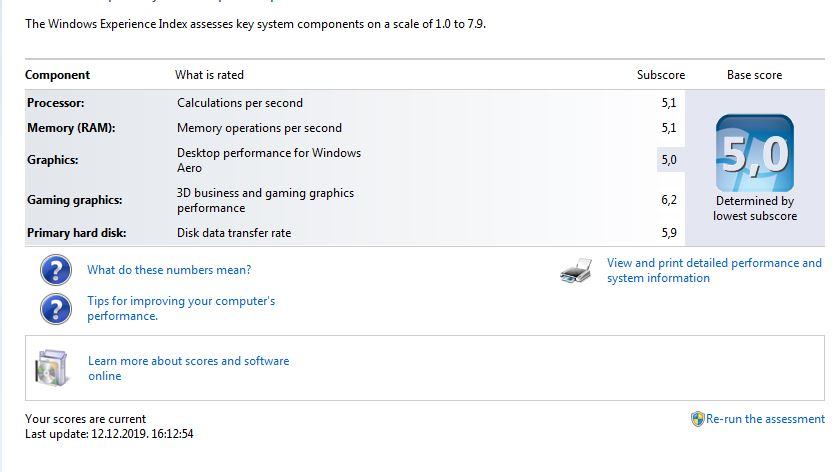Click the highlighted Graphics subscore 5,0

(669, 160)
